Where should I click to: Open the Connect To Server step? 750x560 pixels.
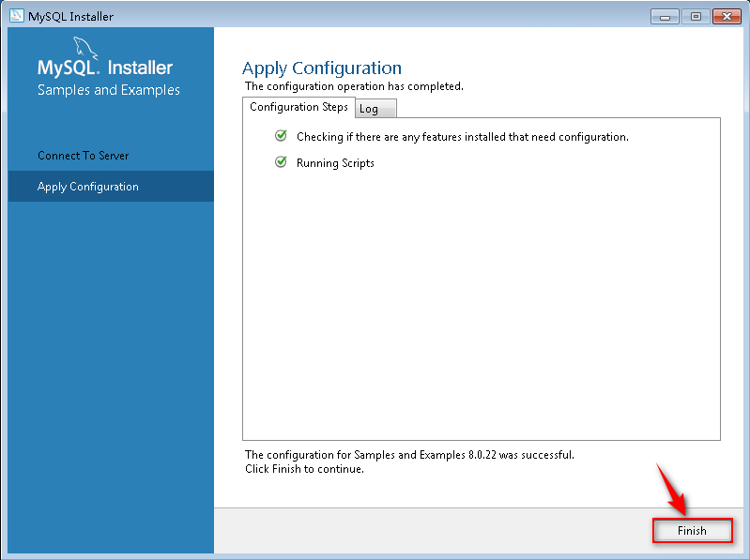(x=111, y=156)
